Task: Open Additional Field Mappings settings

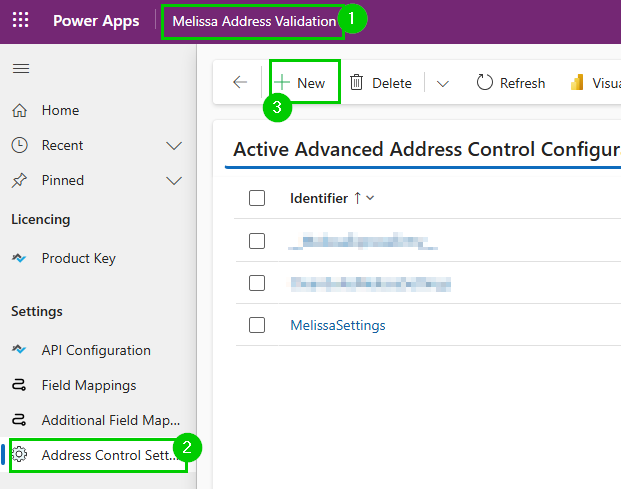Action: [x=98, y=420]
